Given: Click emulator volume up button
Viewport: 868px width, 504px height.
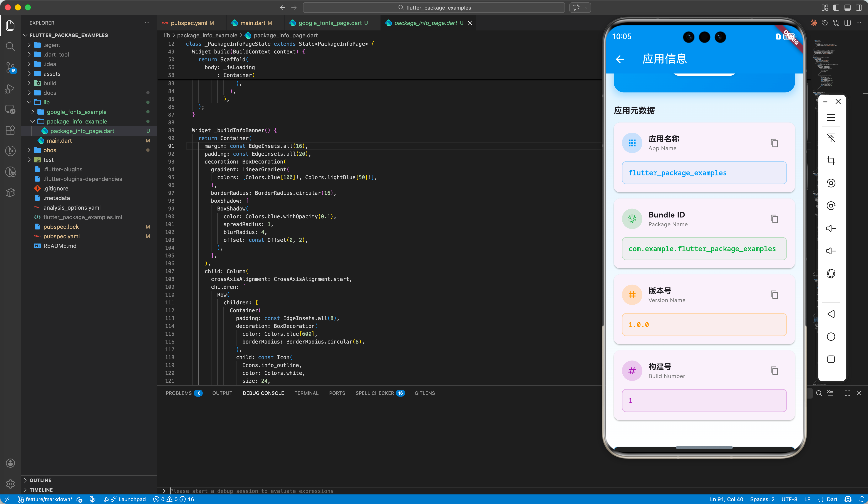Looking at the screenshot, I should point(831,229).
